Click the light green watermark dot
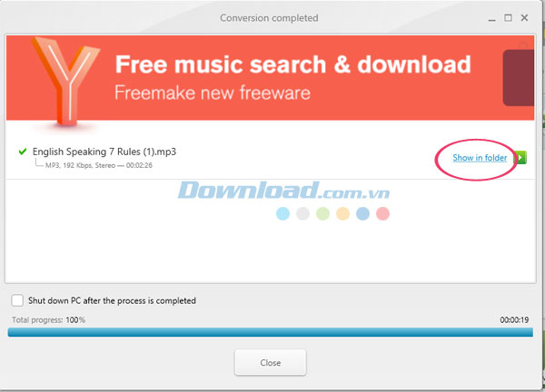Image resolution: width=545 pixels, height=392 pixels. click(322, 213)
